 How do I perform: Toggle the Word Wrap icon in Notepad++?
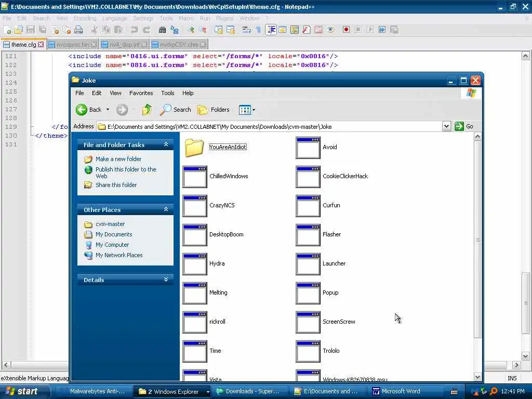246,30
